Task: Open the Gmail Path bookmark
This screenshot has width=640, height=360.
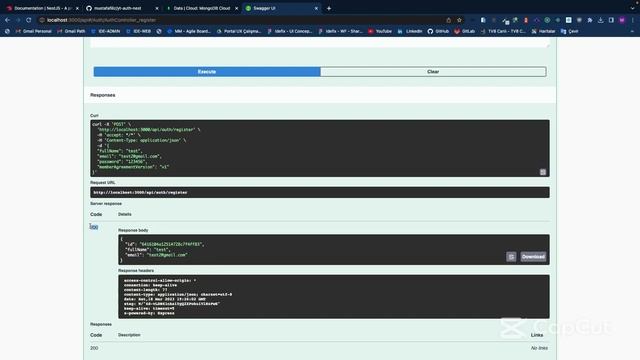Action: click(71, 31)
